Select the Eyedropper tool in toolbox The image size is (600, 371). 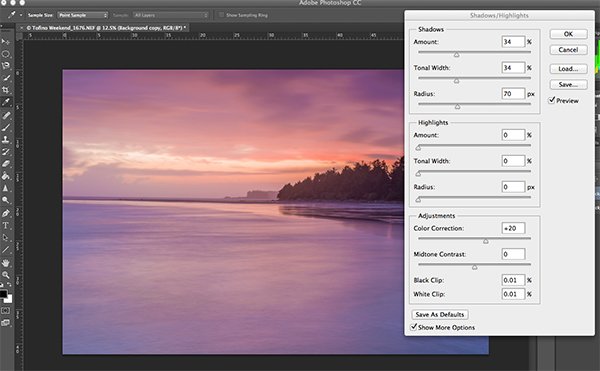point(5,102)
